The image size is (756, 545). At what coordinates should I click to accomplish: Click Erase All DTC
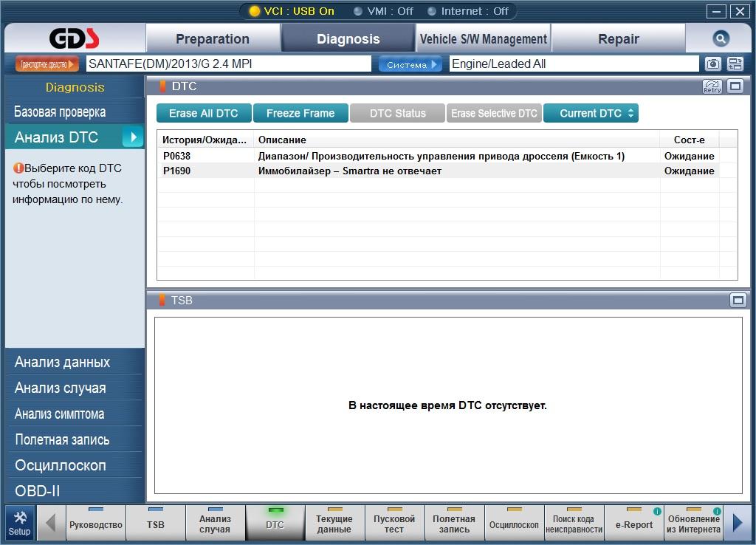click(x=204, y=113)
